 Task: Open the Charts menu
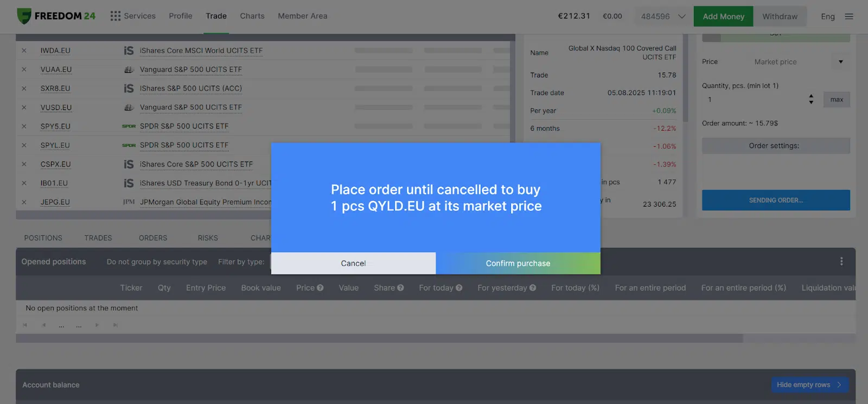pyautogui.click(x=252, y=16)
